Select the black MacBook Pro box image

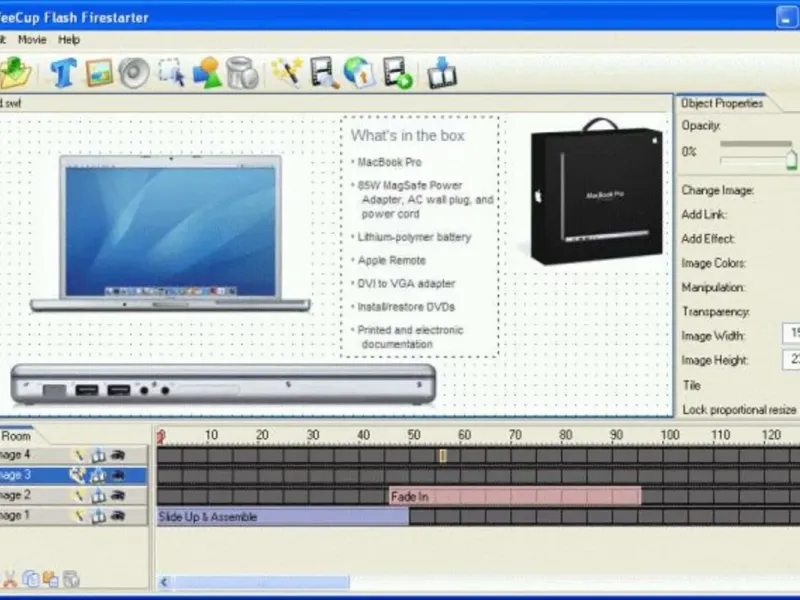595,191
